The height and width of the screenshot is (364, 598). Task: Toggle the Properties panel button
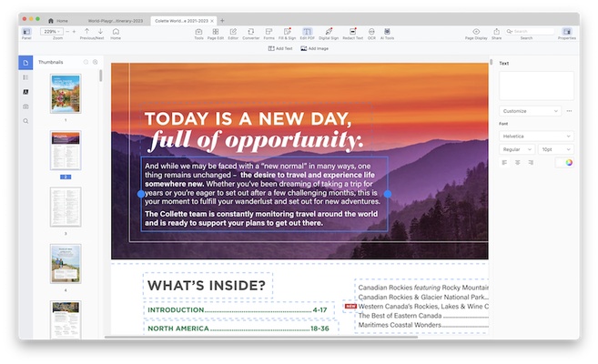567,34
